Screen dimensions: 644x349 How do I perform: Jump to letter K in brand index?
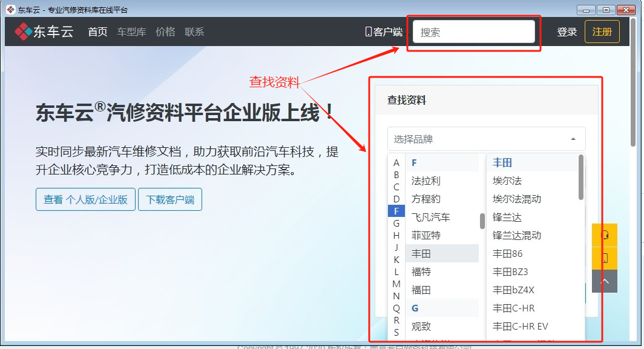[x=396, y=259]
